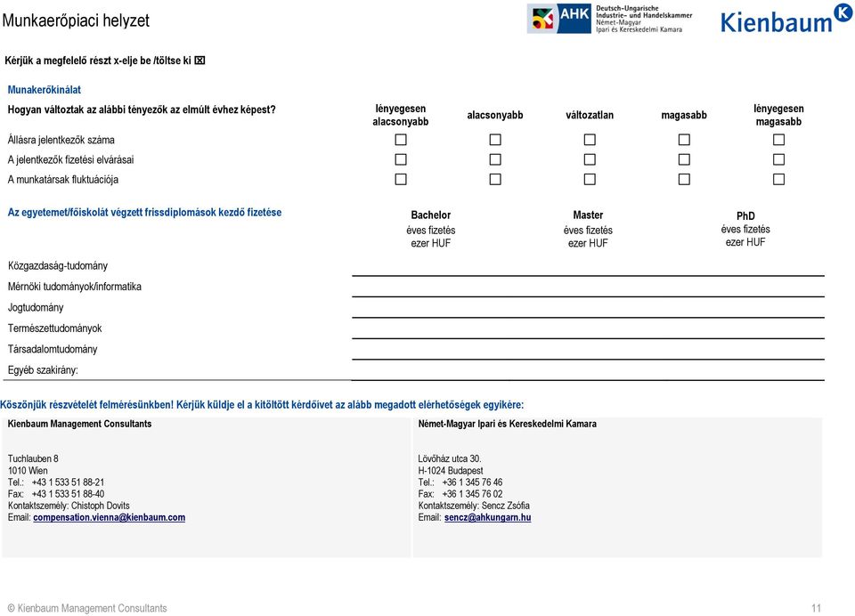Click the Jogtudomány salary input line

tap(588, 309)
